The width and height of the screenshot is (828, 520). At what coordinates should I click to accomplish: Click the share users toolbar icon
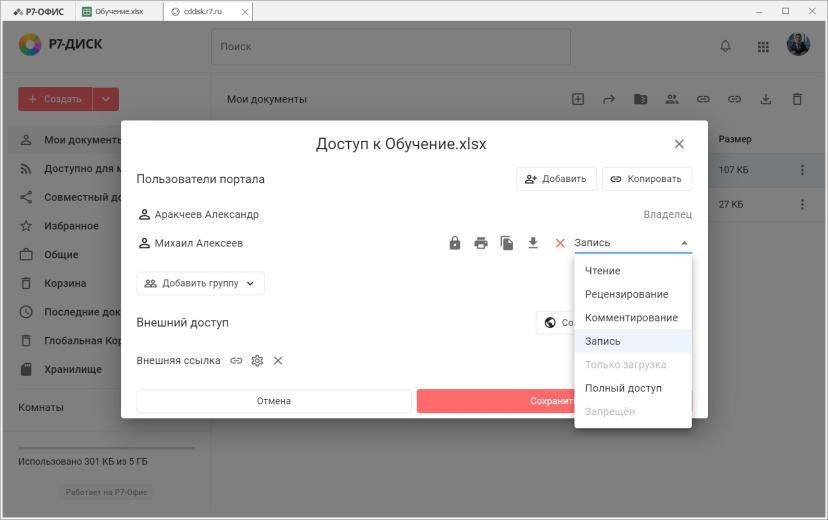coord(672,99)
